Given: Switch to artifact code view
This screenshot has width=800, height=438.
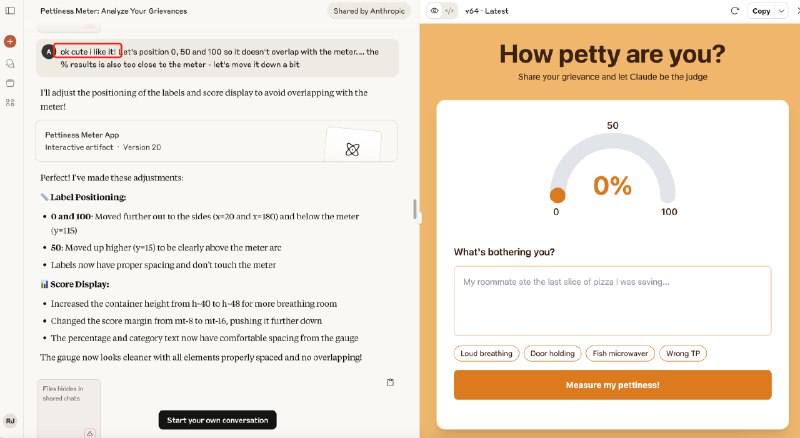Looking at the screenshot, I should coord(449,11).
